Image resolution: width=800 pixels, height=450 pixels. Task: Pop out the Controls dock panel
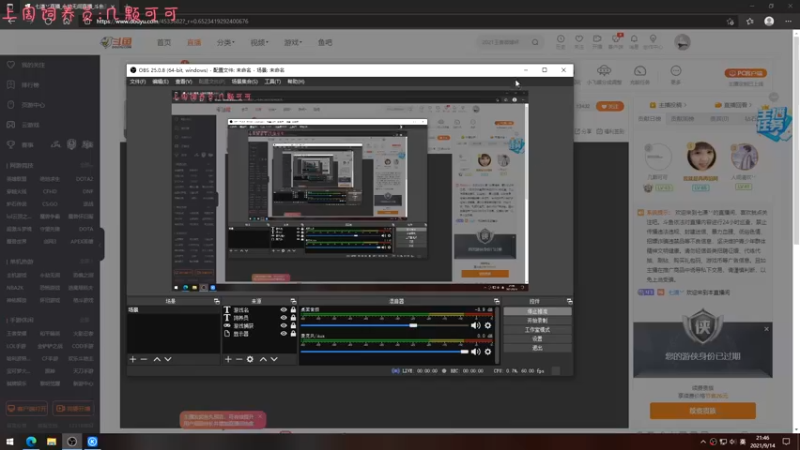pyautogui.click(x=569, y=302)
